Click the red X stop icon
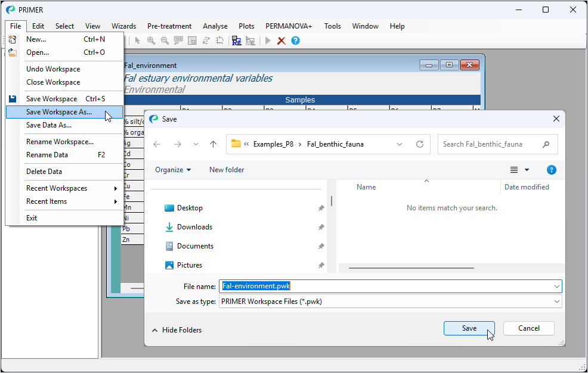This screenshot has height=373, width=588. (281, 41)
